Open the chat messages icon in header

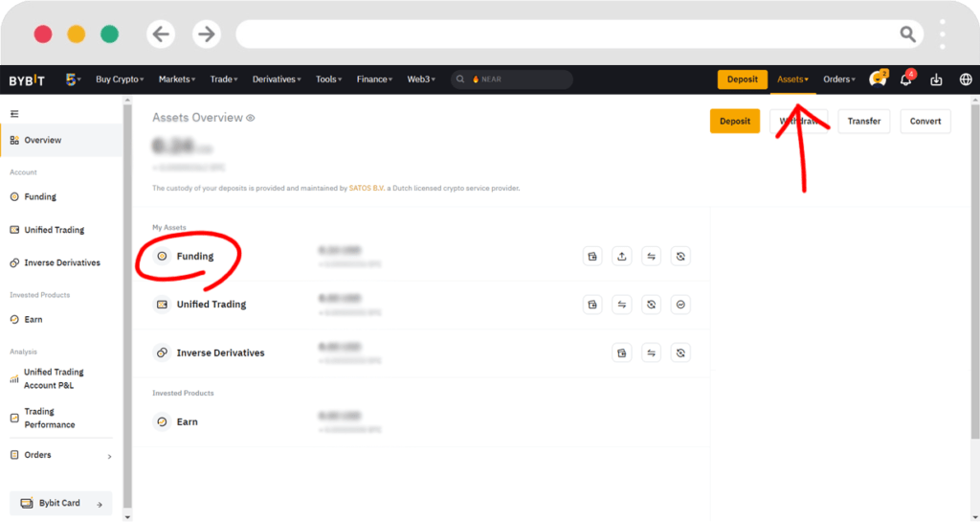tap(878, 79)
